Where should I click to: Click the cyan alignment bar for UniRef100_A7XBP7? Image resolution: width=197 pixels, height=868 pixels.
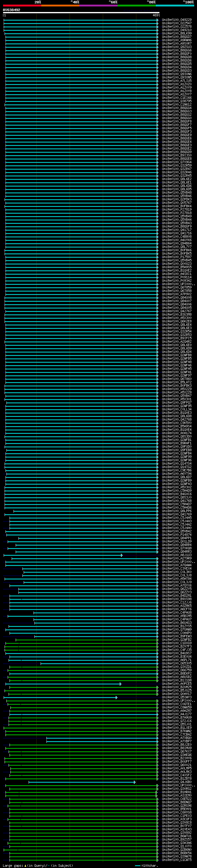(102, 741)
